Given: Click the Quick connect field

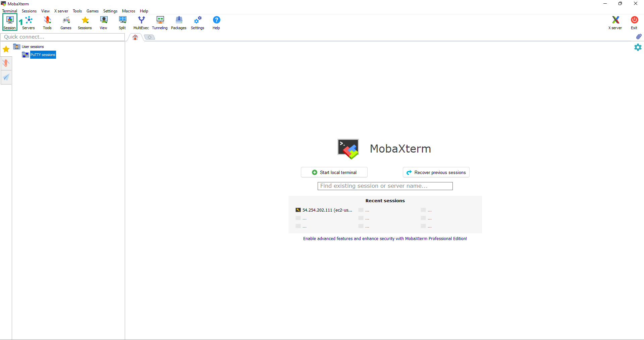Looking at the screenshot, I should [63, 37].
